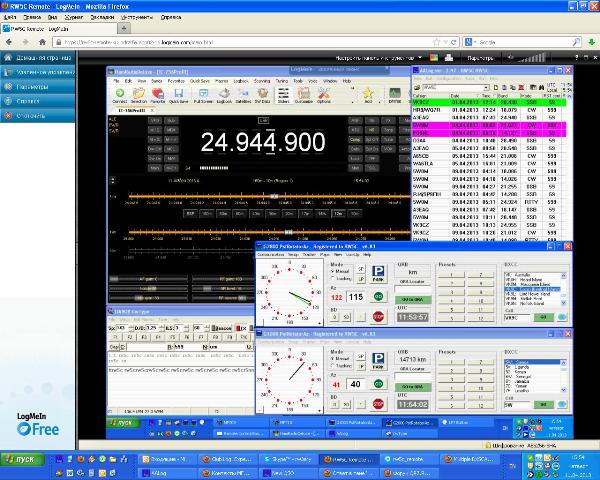
Task: Hit red STOP sign in rotator showing 122
Action: (378, 317)
